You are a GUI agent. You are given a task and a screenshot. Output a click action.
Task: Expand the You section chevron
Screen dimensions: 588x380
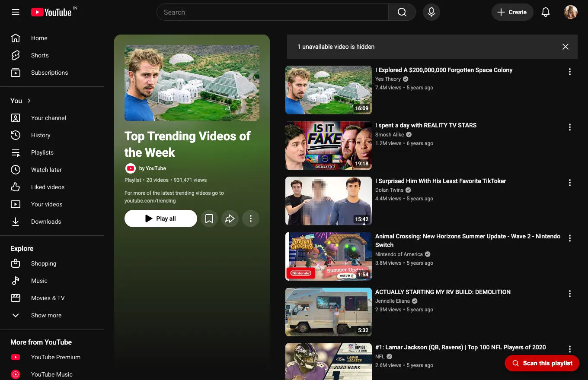[x=29, y=101]
